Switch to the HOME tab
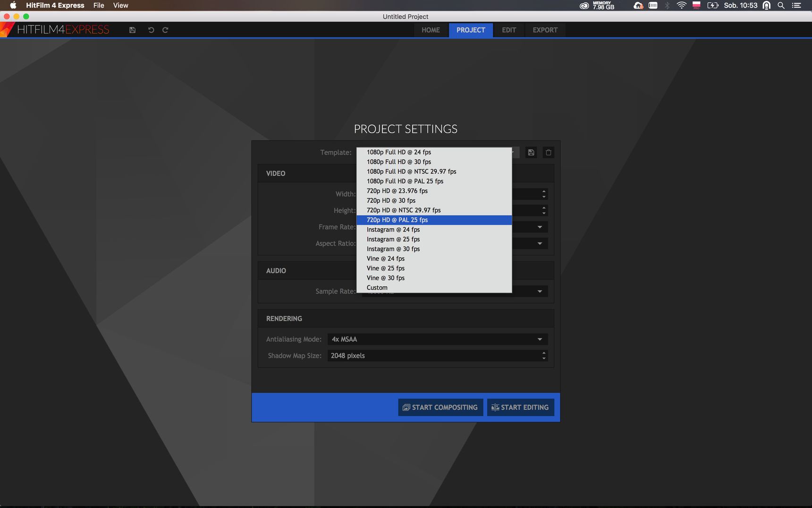 click(431, 30)
